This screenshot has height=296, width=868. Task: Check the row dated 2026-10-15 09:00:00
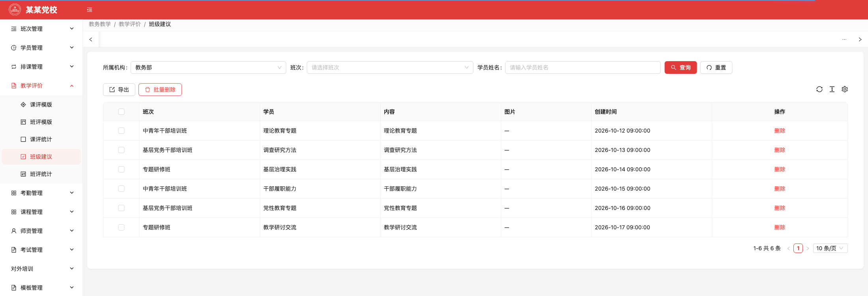[x=121, y=189]
